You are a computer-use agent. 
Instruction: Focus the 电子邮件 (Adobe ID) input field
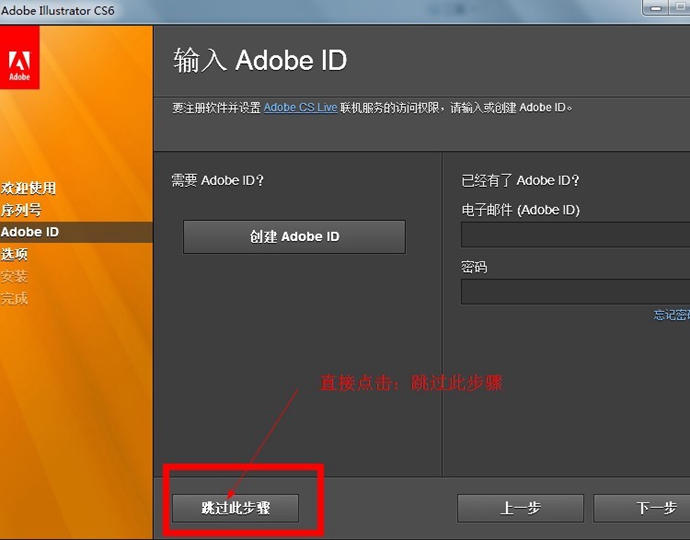576,235
